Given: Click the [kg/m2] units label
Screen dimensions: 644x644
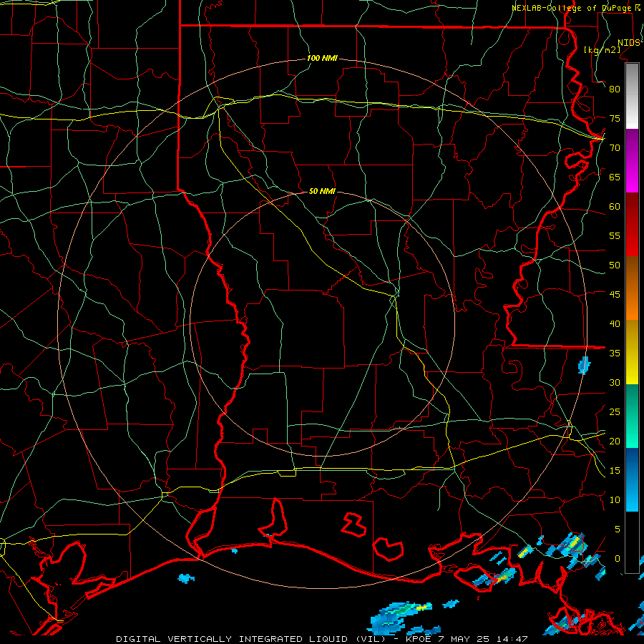Looking at the screenshot, I should pyautogui.click(x=602, y=50).
